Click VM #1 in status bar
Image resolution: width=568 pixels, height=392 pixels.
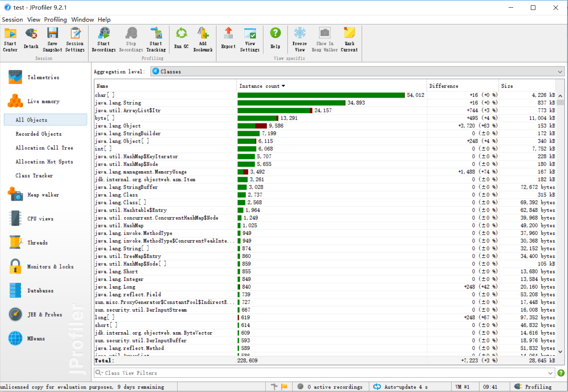(x=462, y=387)
